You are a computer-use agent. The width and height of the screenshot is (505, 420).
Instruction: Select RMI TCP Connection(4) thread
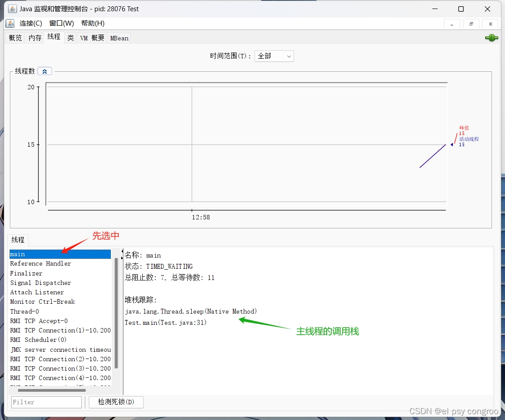point(60,378)
